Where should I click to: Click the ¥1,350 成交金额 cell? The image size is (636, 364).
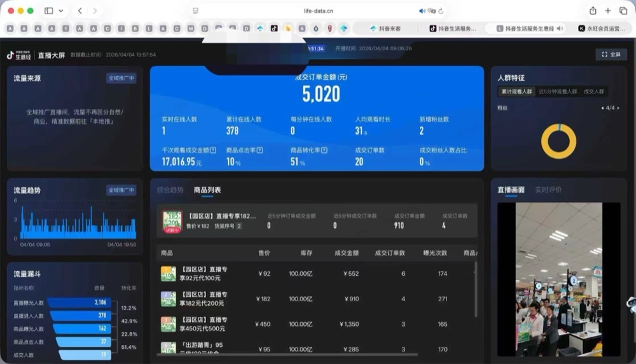(349, 324)
